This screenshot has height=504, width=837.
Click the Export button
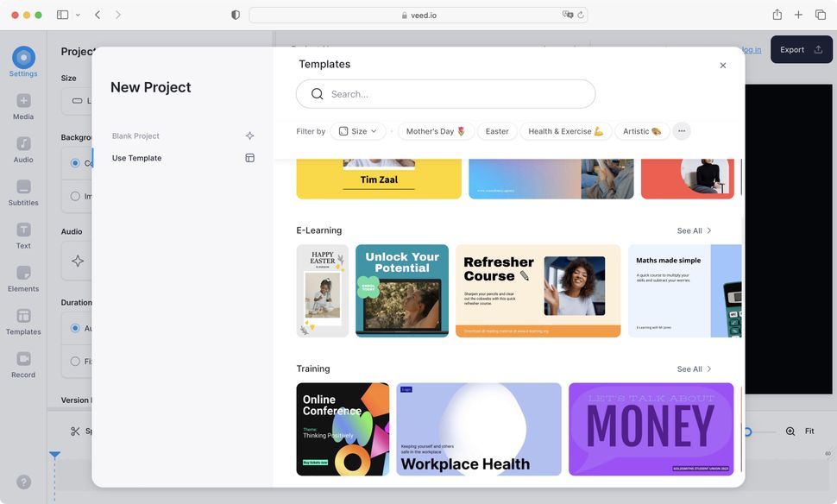tap(801, 50)
